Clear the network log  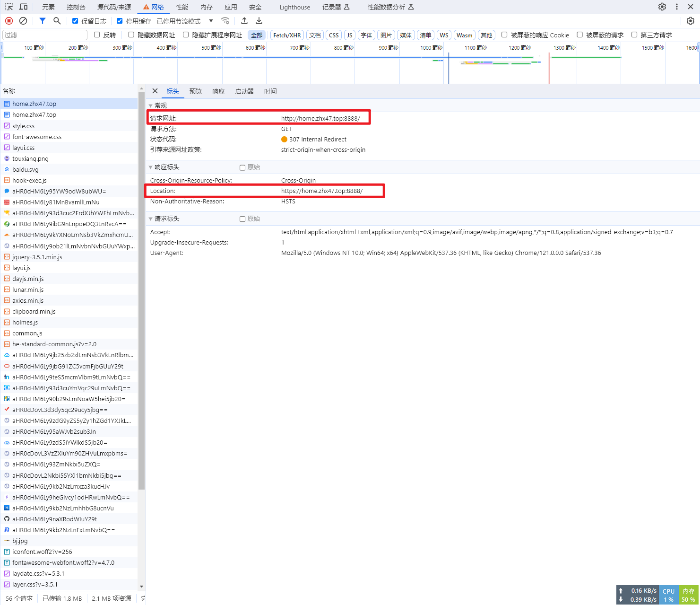coord(23,21)
